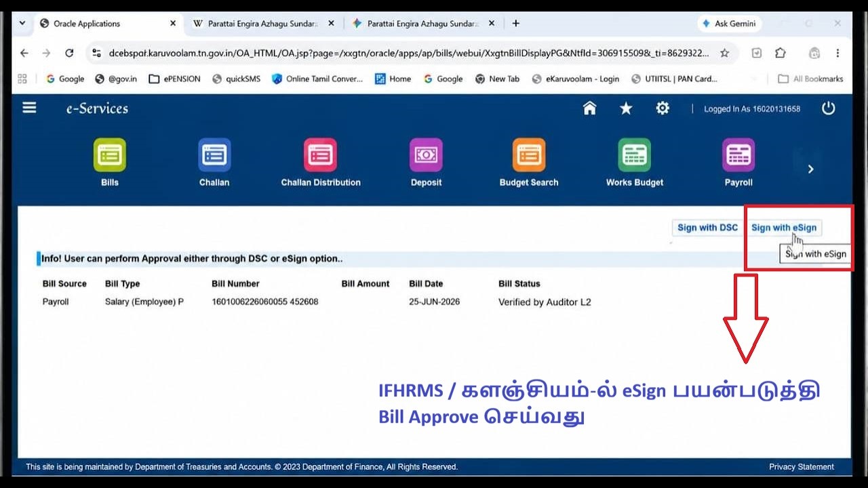The height and width of the screenshot is (488, 868).
Task: Open a new browser tab
Action: tap(516, 23)
